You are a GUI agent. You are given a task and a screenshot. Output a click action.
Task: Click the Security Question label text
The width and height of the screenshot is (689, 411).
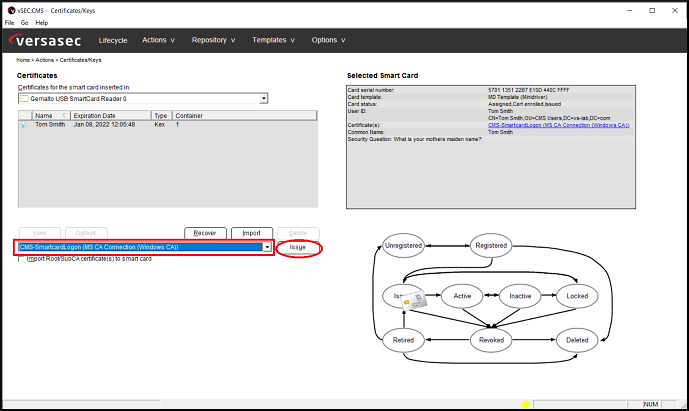415,139
